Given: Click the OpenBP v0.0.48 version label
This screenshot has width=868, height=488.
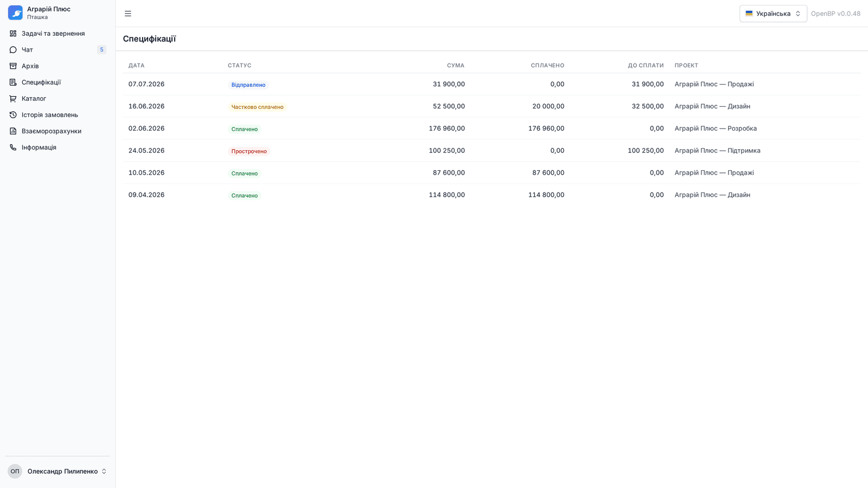Looking at the screenshot, I should point(835,14).
